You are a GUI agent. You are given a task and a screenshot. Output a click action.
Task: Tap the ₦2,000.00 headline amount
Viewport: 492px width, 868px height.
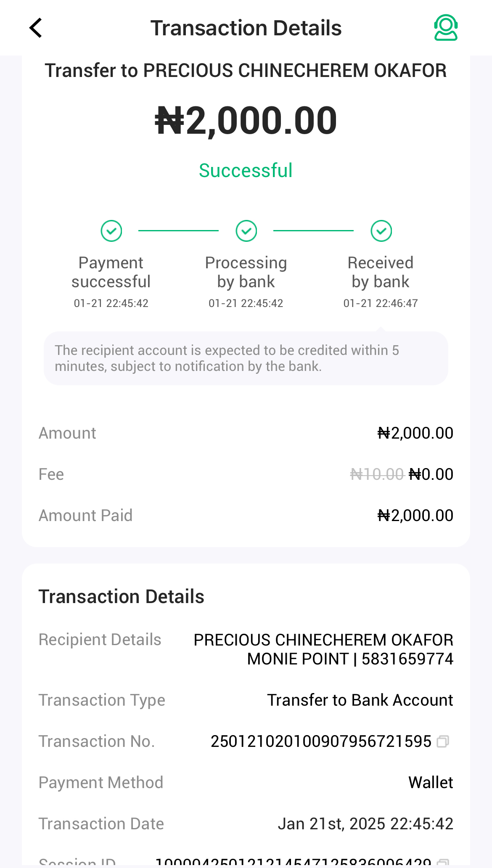pyautogui.click(x=246, y=121)
